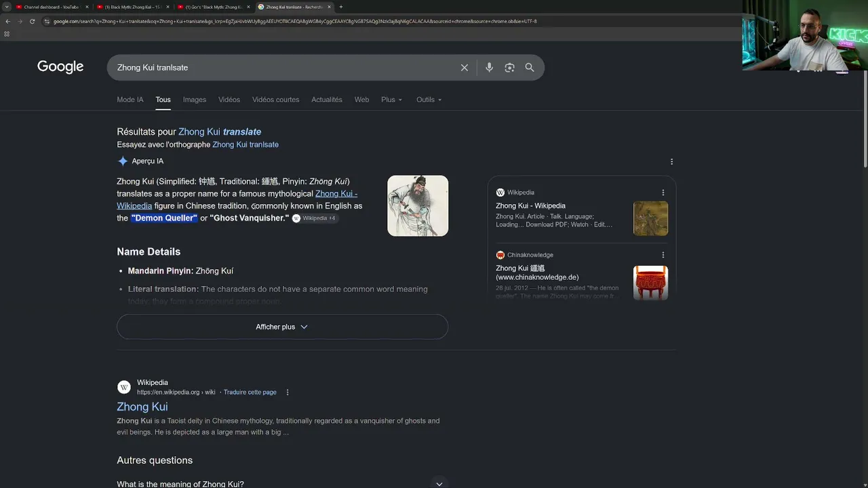Switch to Gor's Black Myth Zhong Kui tab

coord(213,7)
